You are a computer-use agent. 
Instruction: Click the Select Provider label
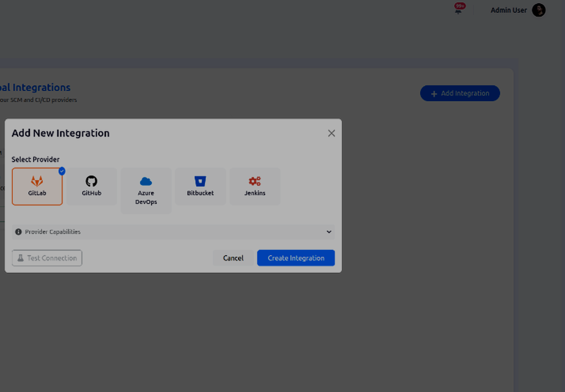click(36, 160)
